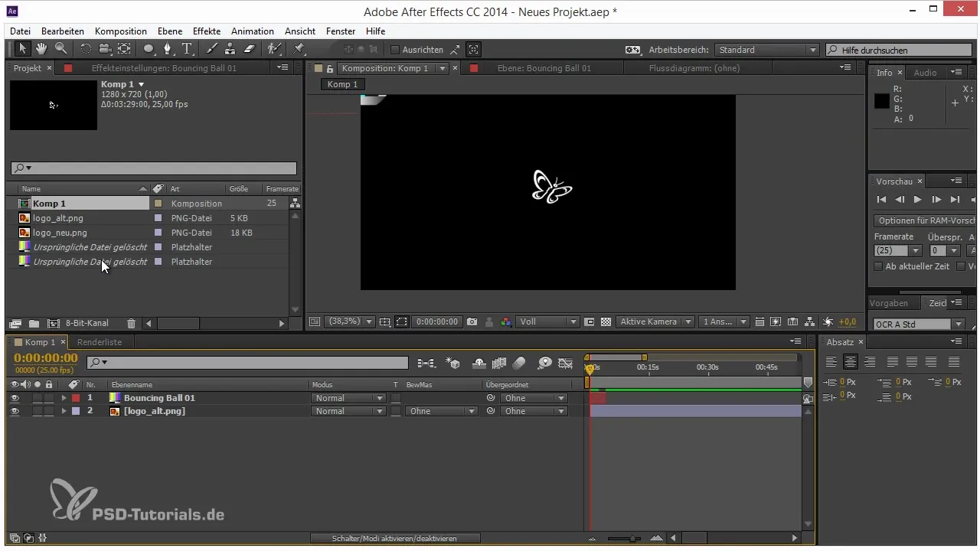Screen dimensions: 980x551
Task: Click the Play button in the Vorschau panel
Action: click(x=918, y=200)
